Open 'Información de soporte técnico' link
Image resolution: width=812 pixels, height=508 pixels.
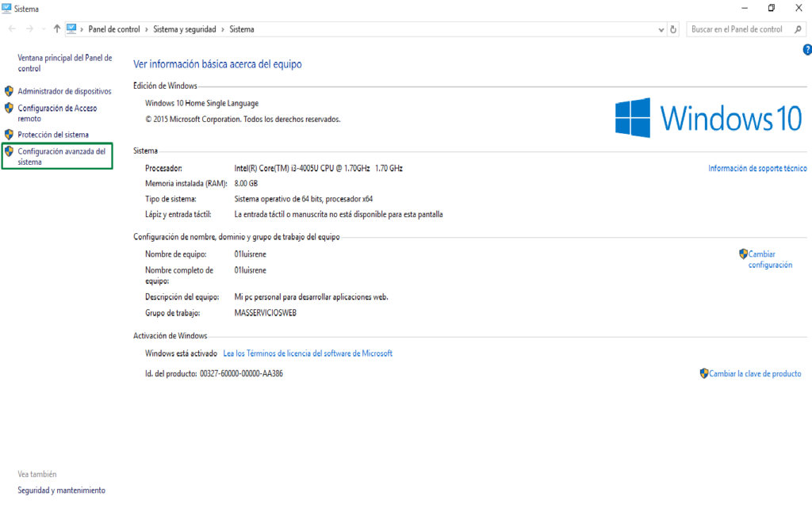coord(757,168)
